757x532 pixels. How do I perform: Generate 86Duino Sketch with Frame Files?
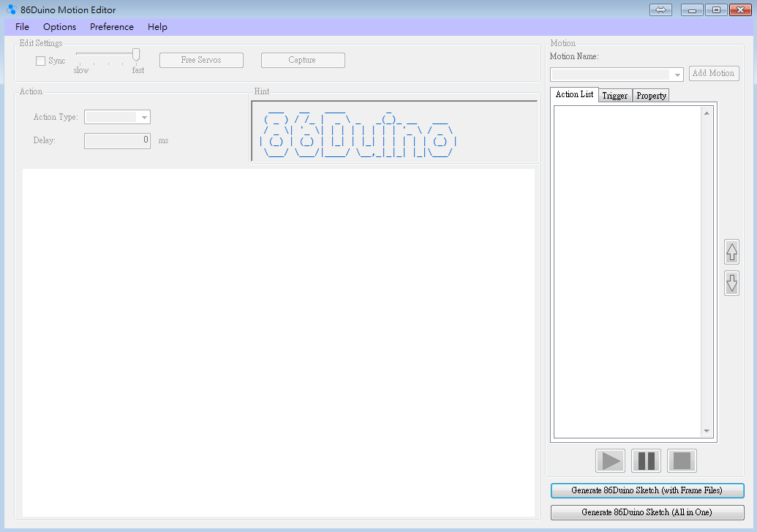[x=647, y=490]
